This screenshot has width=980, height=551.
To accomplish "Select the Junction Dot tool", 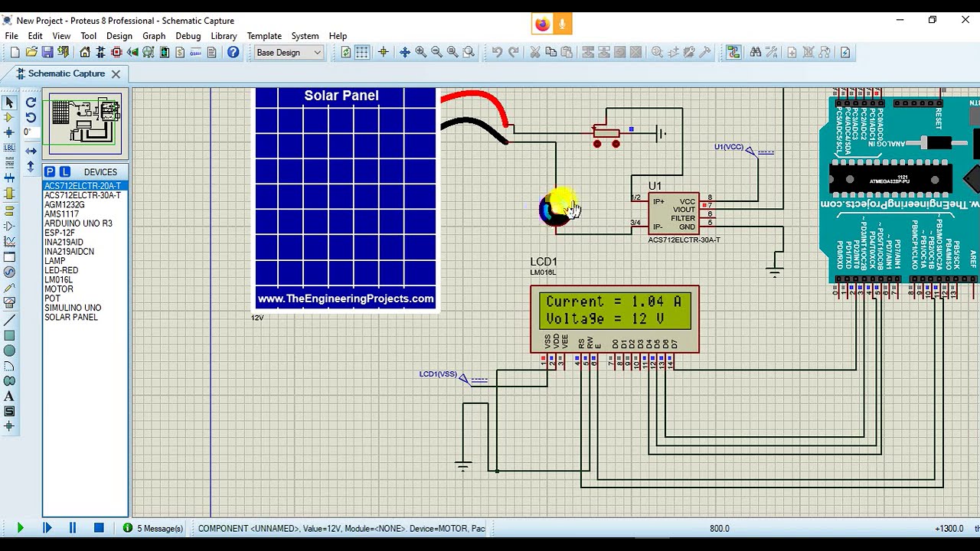I will [x=9, y=132].
